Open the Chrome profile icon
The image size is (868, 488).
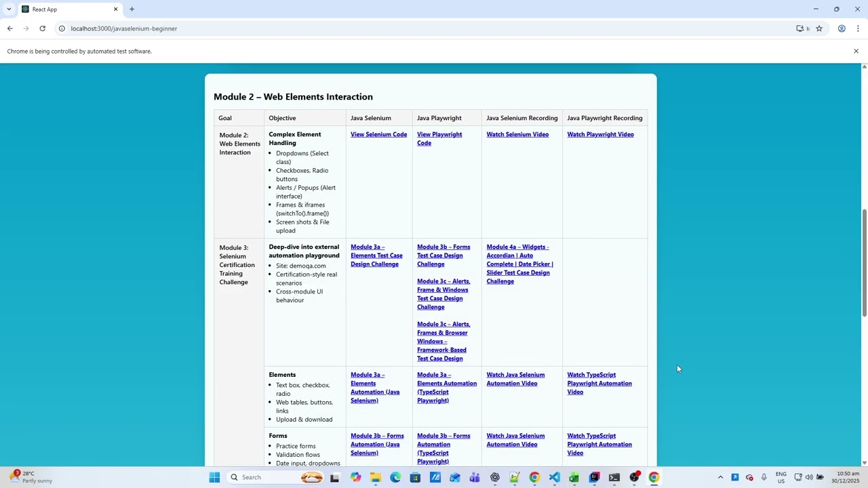click(842, 28)
